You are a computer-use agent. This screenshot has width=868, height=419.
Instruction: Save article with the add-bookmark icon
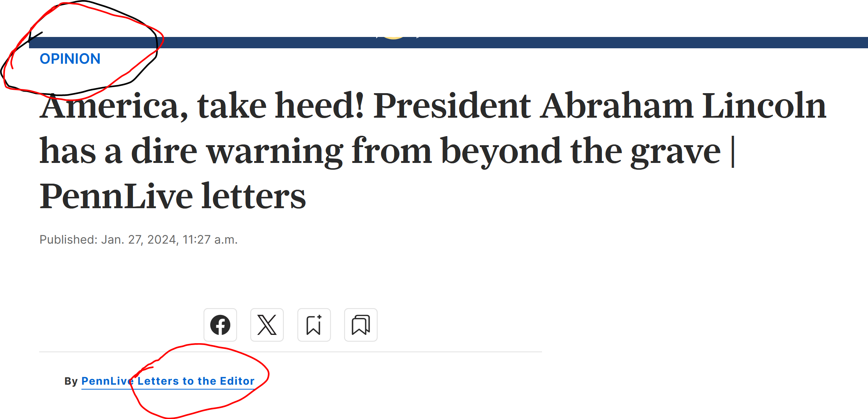pos(314,325)
